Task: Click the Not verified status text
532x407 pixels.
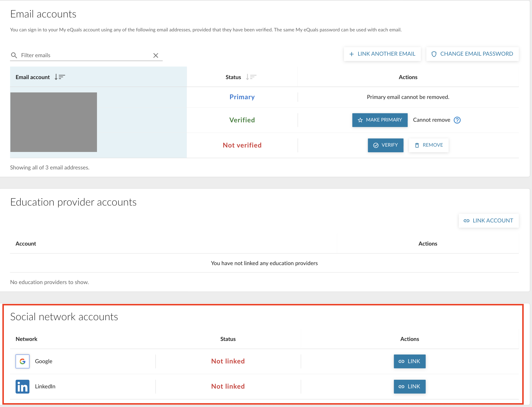Action: pos(242,145)
